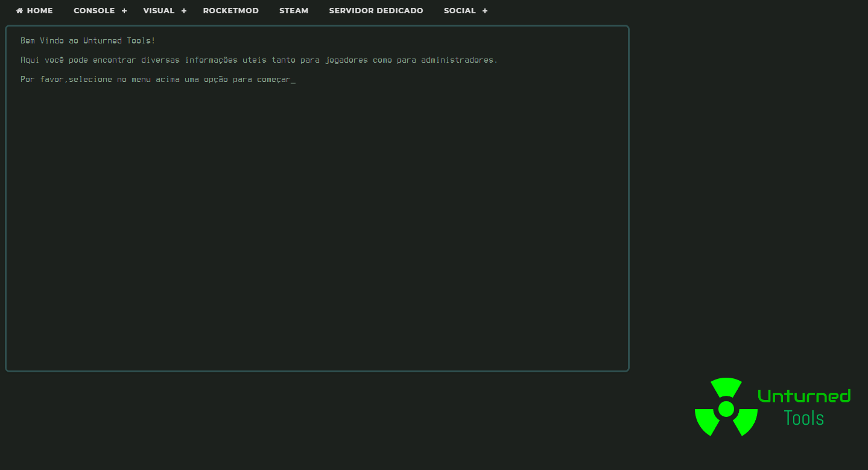Expand the VISUAL menu plus sign
Screen dimensions: 868x470
(184, 11)
